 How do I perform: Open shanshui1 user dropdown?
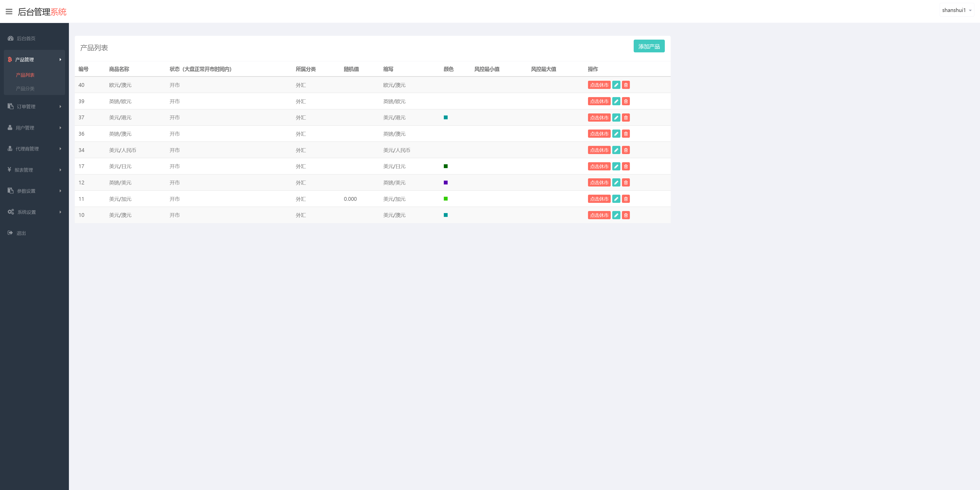[x=957, y=10]
